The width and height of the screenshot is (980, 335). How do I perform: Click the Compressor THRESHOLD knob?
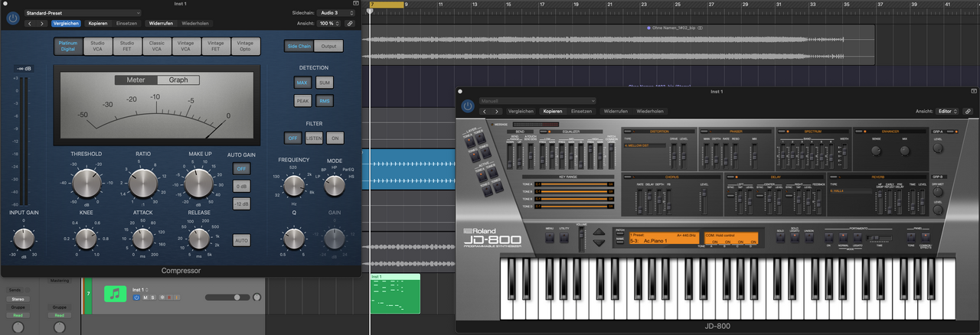coord(86,183)
